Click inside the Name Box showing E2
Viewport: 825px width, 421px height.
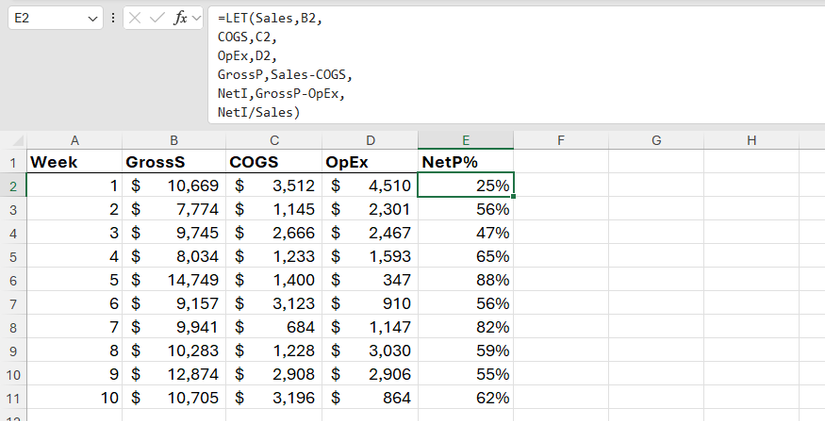coord(45,19)
